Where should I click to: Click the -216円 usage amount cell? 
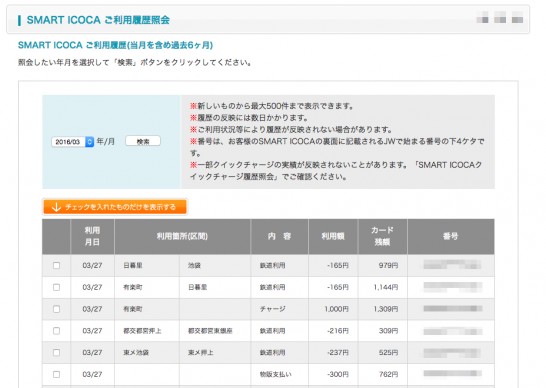[333, 331]
